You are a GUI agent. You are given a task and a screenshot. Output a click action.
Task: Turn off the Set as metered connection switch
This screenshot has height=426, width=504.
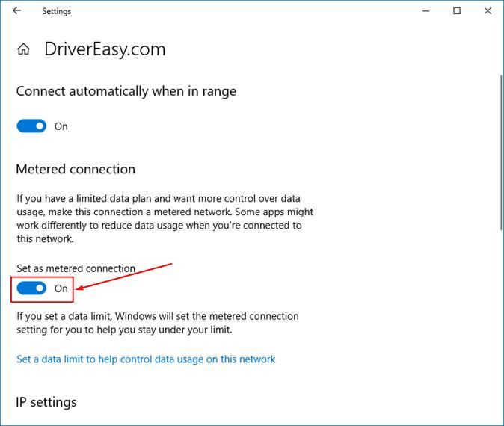[31, 288]
